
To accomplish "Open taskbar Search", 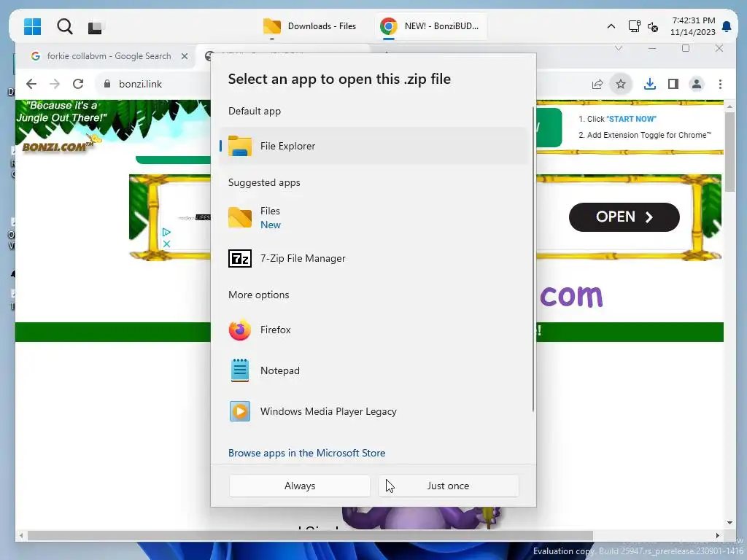I will click(x=65, y=27).
